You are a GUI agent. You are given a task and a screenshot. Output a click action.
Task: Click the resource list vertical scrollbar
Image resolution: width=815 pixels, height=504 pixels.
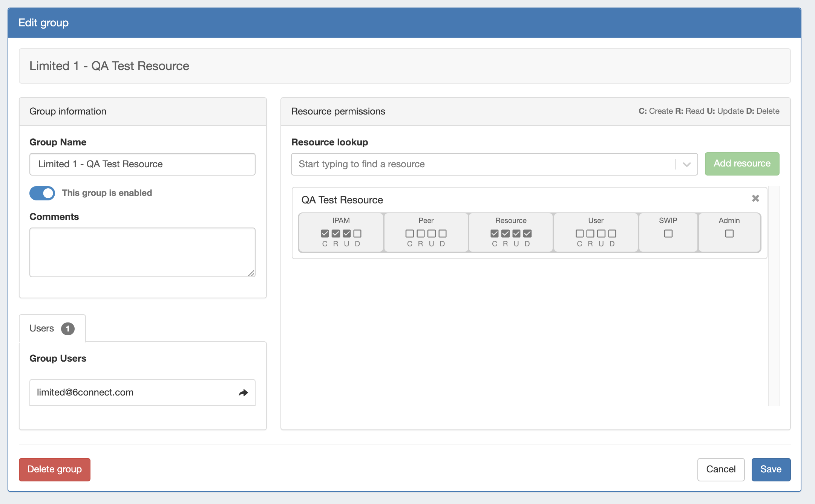tap(774, 296)
